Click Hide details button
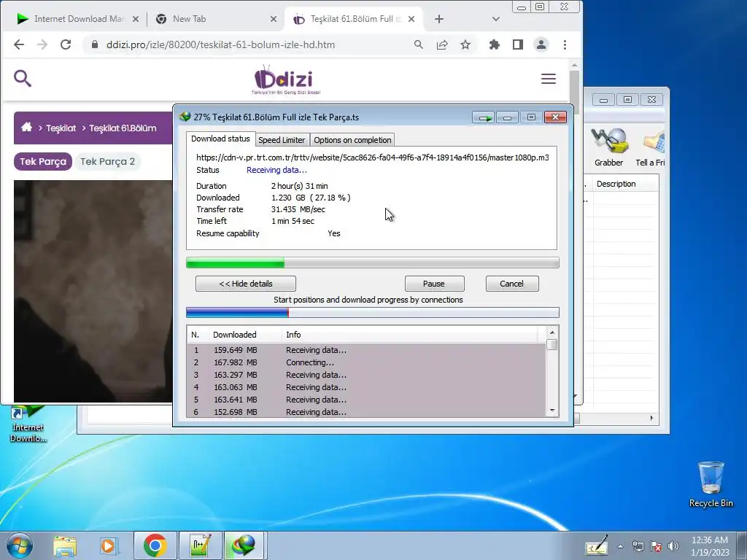This screenshot has width=747, height=560. tap(246, 284)
